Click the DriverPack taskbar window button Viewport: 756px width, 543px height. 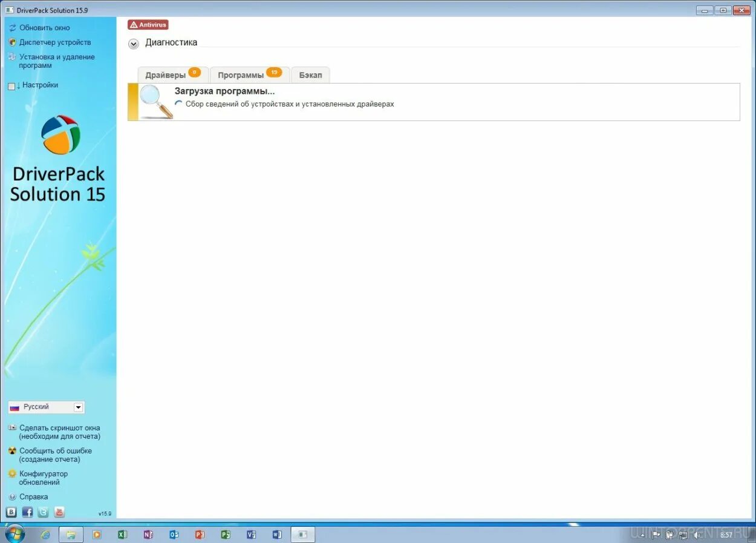click(303, 535)
